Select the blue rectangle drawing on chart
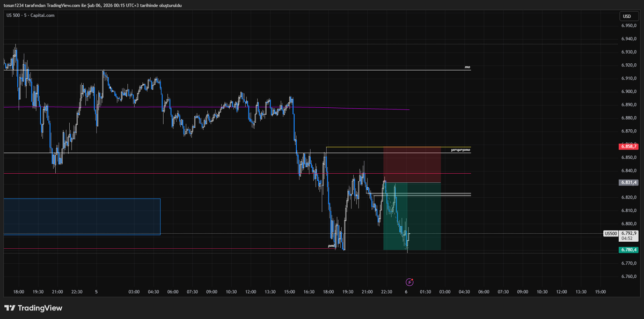Screen dimensions: 644x319 [x=82, y=217]
